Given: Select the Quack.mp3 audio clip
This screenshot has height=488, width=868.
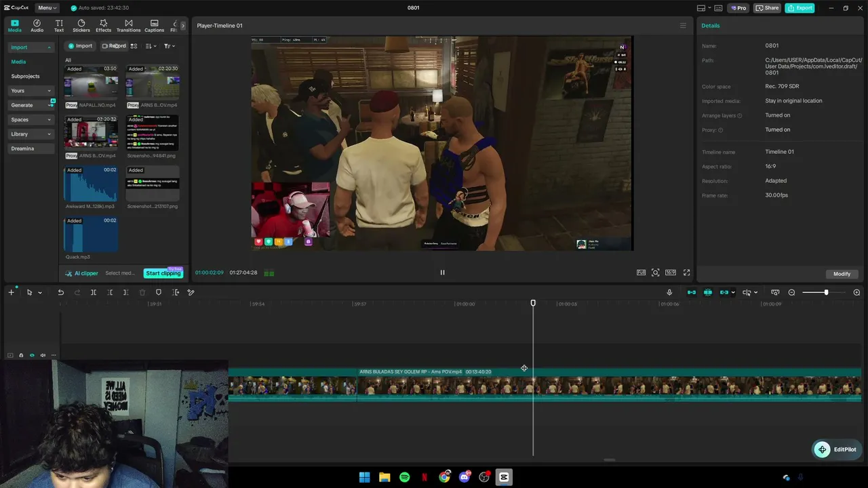Looking at the screenshot, I should point(91,235).
